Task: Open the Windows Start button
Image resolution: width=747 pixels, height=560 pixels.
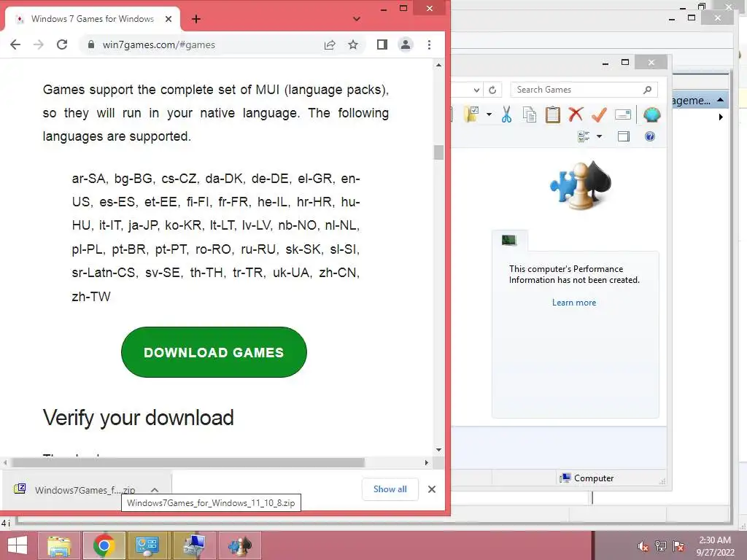Action: (x=18, y=545)
